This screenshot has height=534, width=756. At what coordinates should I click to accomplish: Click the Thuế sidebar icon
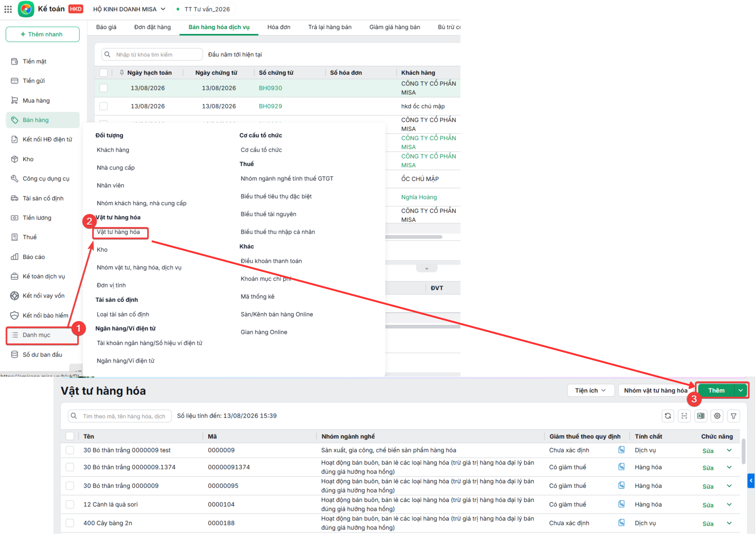(14, 237)
